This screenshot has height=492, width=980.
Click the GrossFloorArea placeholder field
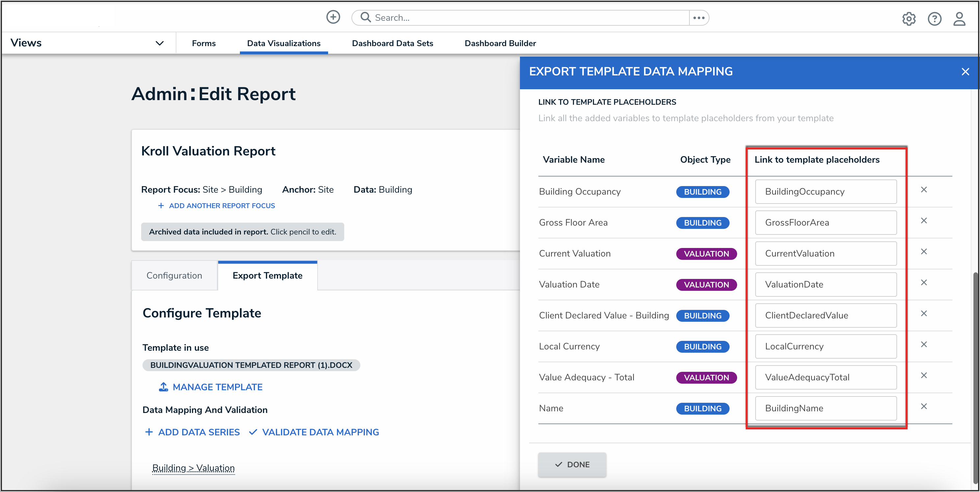point(826,222)
